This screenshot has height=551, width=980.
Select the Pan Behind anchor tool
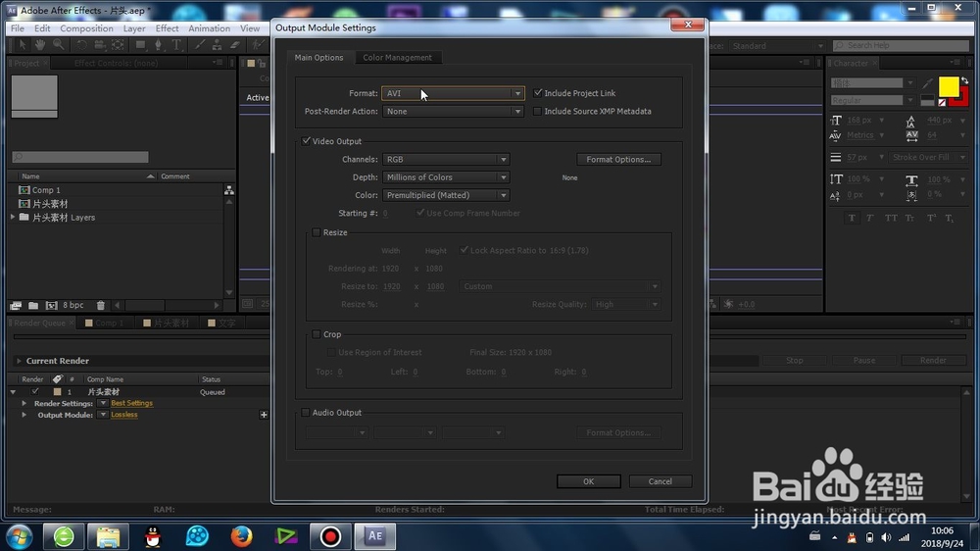tap(118, 44)
